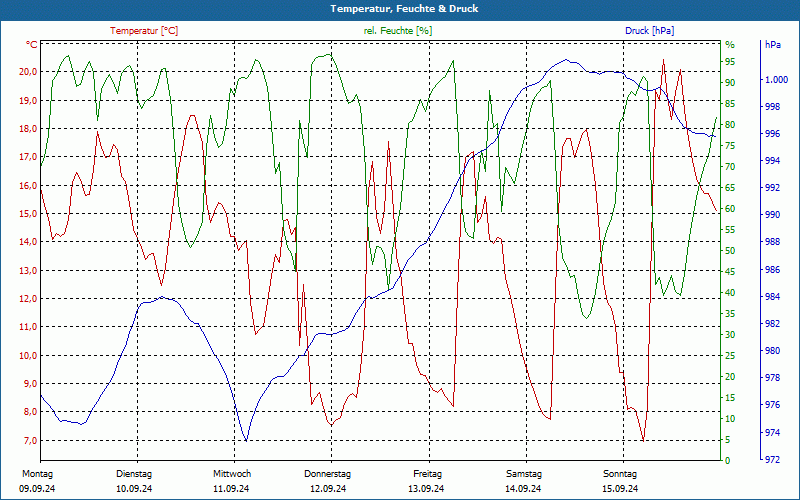The width and height of the screenshot is (800, 500).
Task: Click the '95' humidity axis value
Action: point(730,62)
